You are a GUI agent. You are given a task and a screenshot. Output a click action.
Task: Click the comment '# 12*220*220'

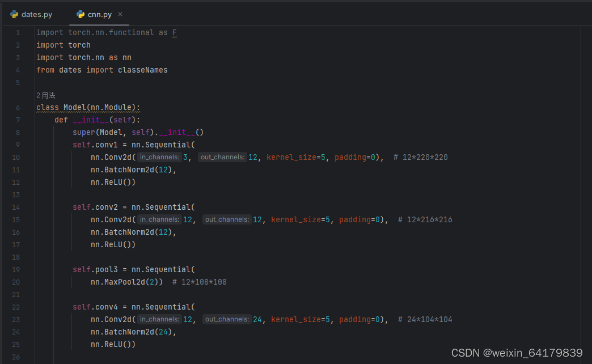(421, 157)
